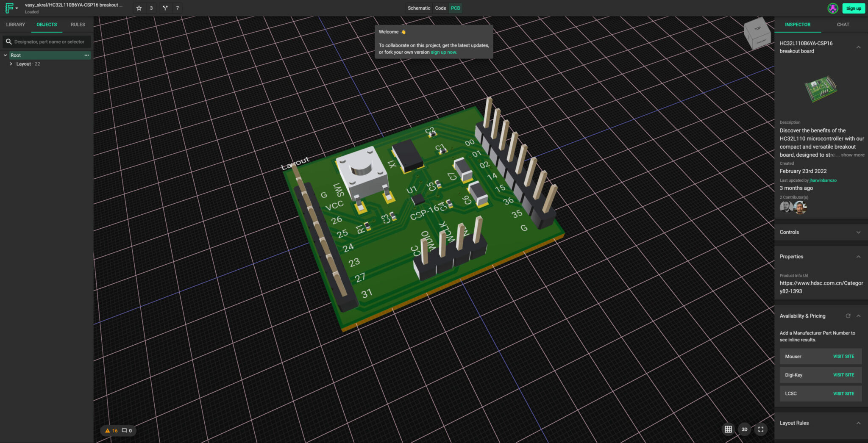Click the warnings indicator showing 16
The width and height of the screenshot is (868, 443).
[112, 430]
